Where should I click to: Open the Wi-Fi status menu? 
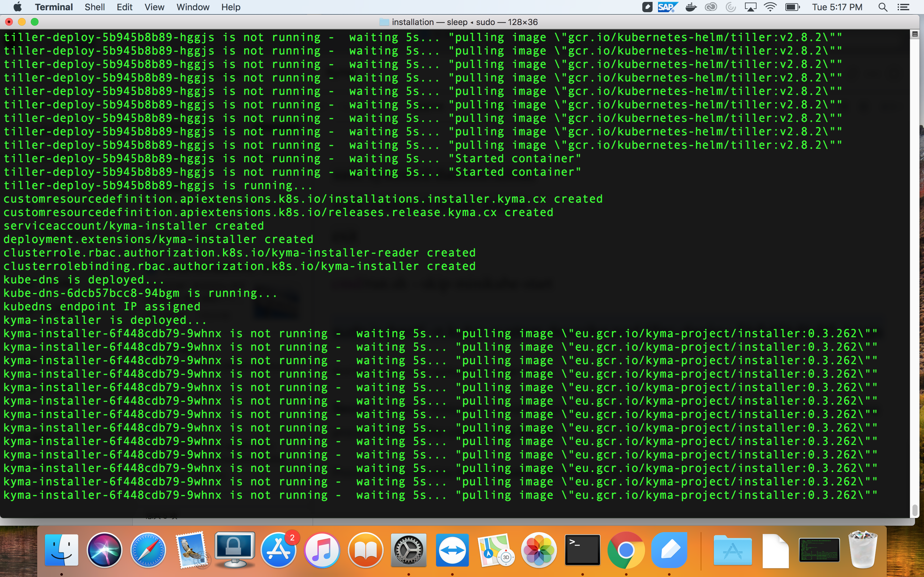tap(770, 7)
